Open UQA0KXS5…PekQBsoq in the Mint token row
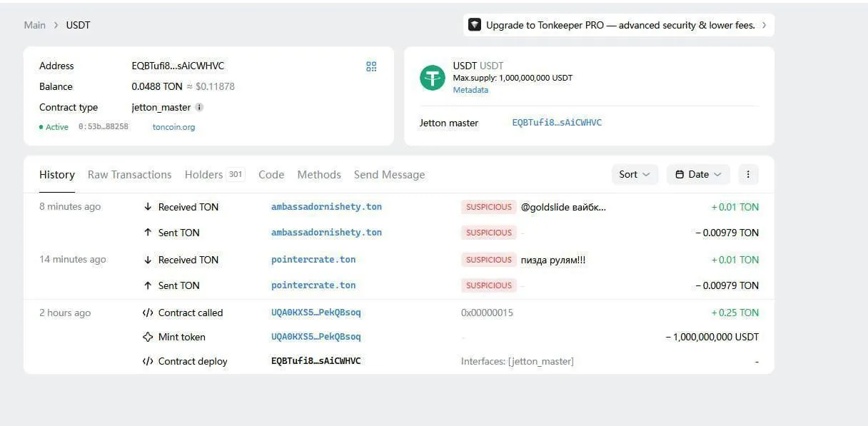The image size is (868, 426). pyautogui.click(x=316, y=337)
